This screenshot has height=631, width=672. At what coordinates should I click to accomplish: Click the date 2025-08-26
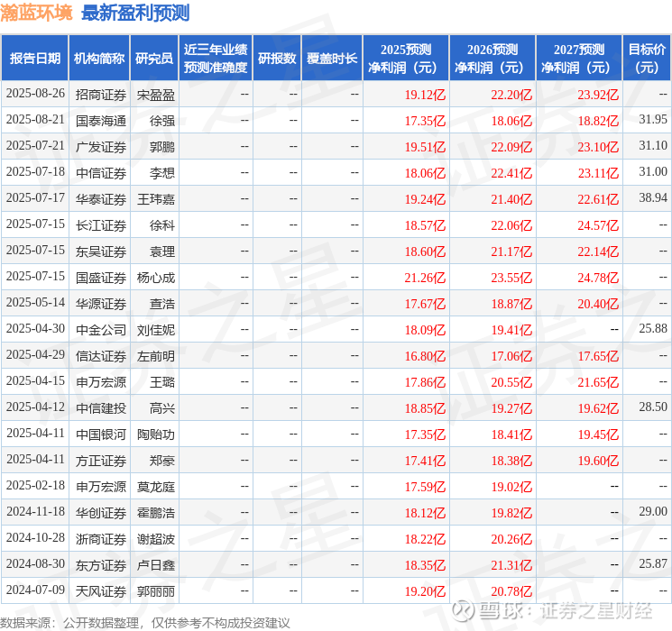[35, 94]
